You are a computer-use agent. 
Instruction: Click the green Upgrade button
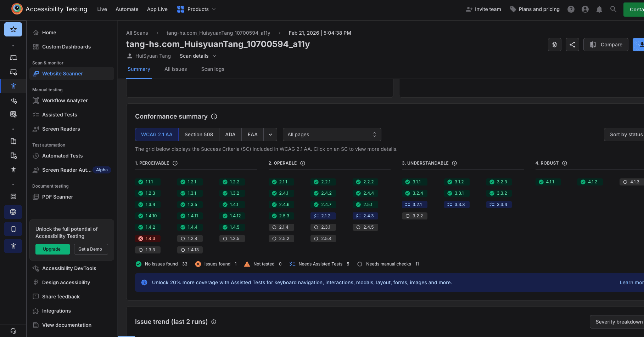point(52,249)
